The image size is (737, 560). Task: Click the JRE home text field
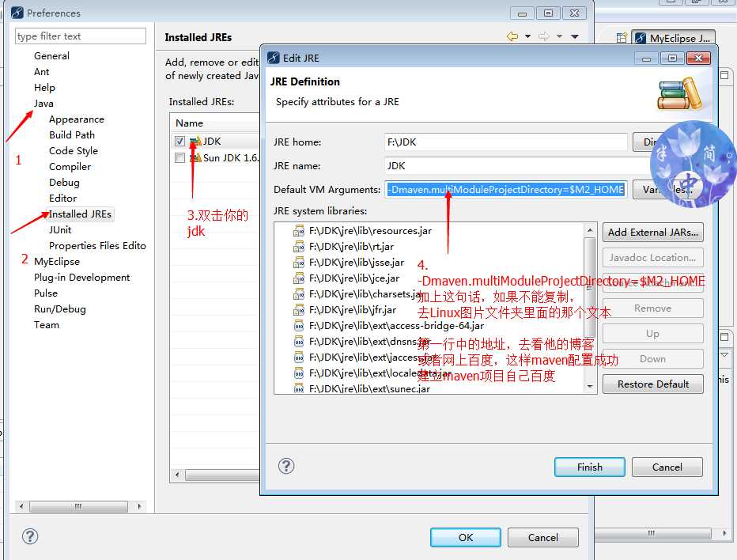506,142
